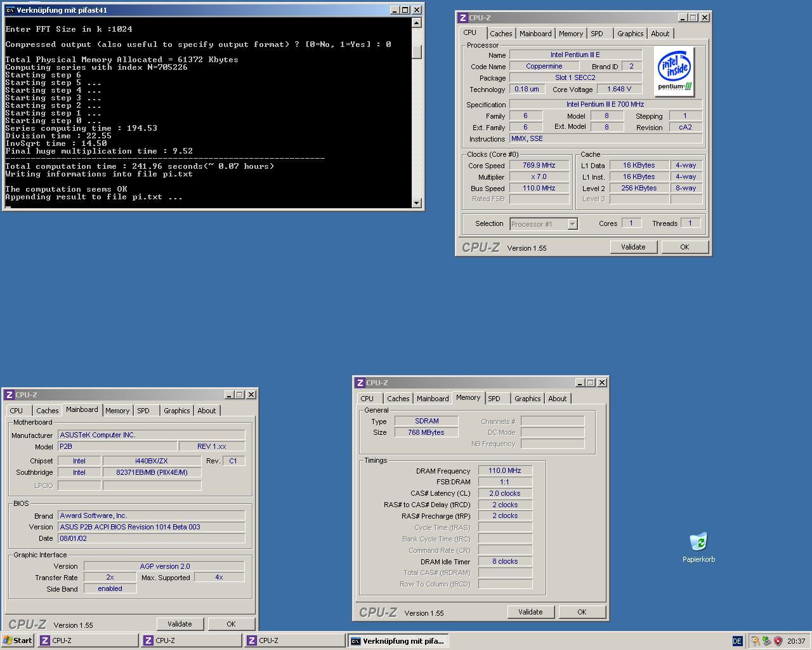Switch to CPU tab in the Mainboard window
Screen dimensions: 812x650
coord(16,411)
